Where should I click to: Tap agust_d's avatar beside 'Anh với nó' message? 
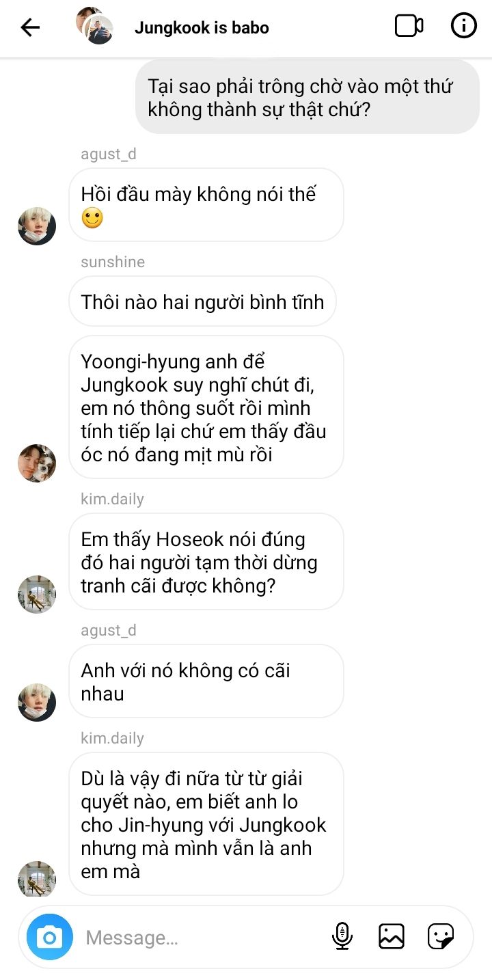pos(37,703)
